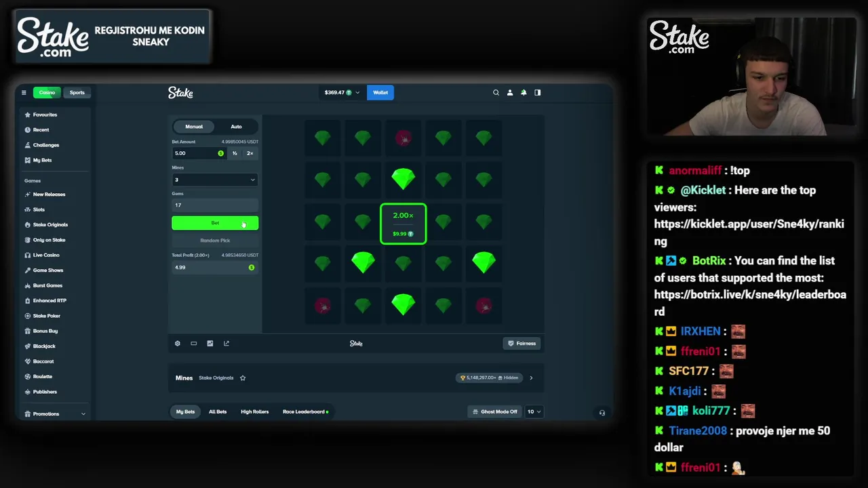
Task: Open the kicklet.app ranking link in chat
Action: click(749, 232)
